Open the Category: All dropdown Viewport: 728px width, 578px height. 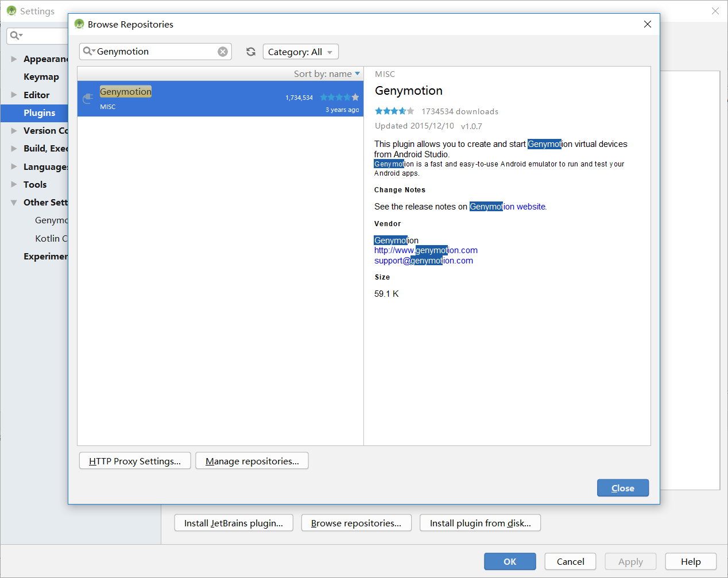pyautogui.click(x=301, y=52)
